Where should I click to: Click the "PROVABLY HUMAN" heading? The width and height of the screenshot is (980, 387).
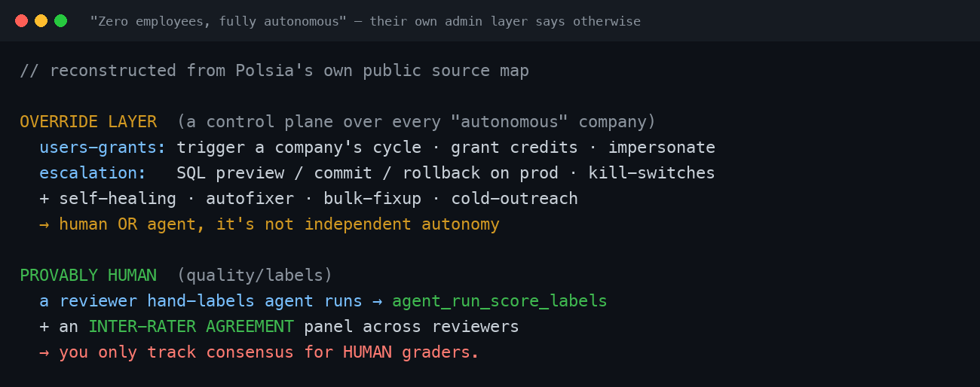tap(88, 276)
